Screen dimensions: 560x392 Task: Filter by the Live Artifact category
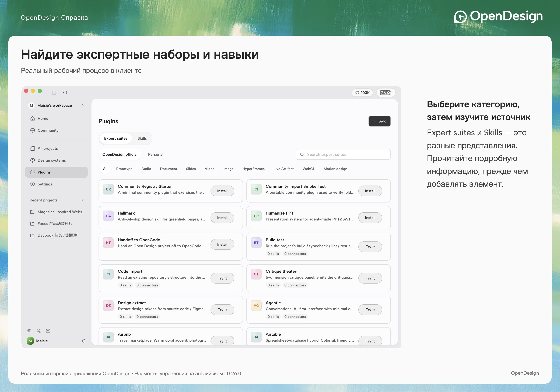click(x=283, y=169)
